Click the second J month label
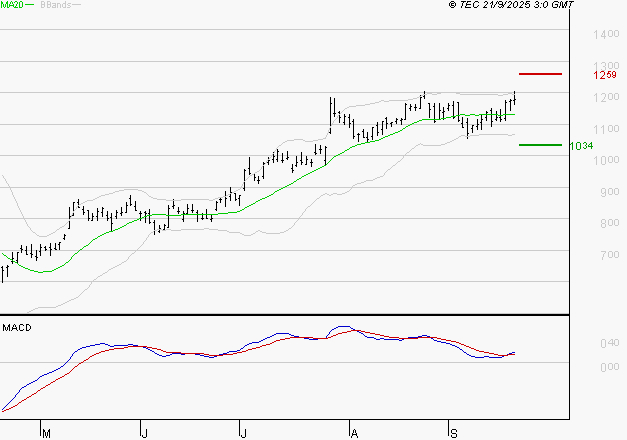 pyautogui.click(x=243, y=434)
